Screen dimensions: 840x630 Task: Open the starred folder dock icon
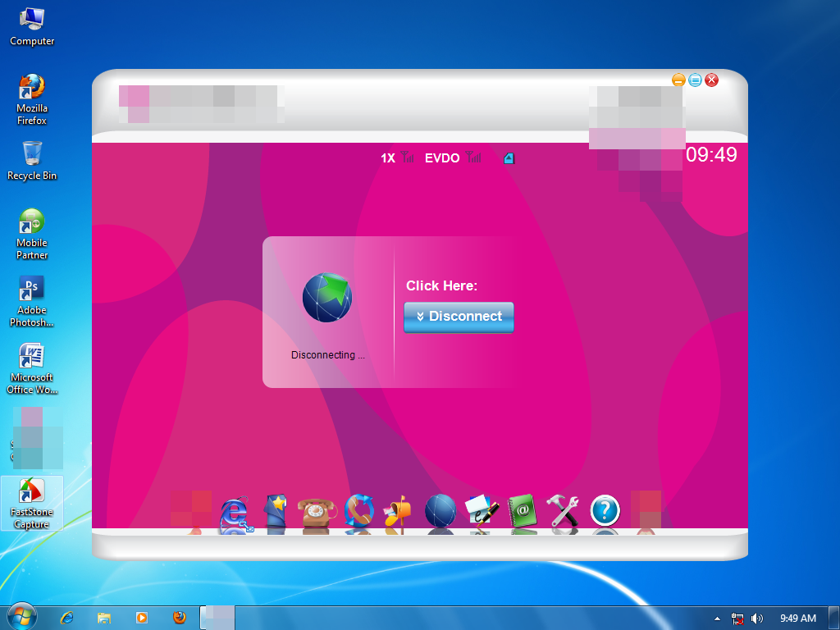tap(276, 512)
